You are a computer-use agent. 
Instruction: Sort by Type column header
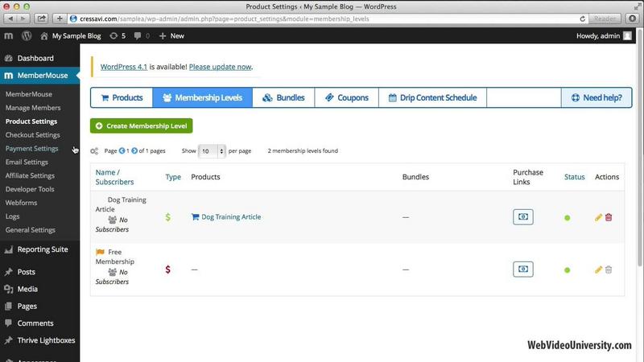click(x=173, y=177)
